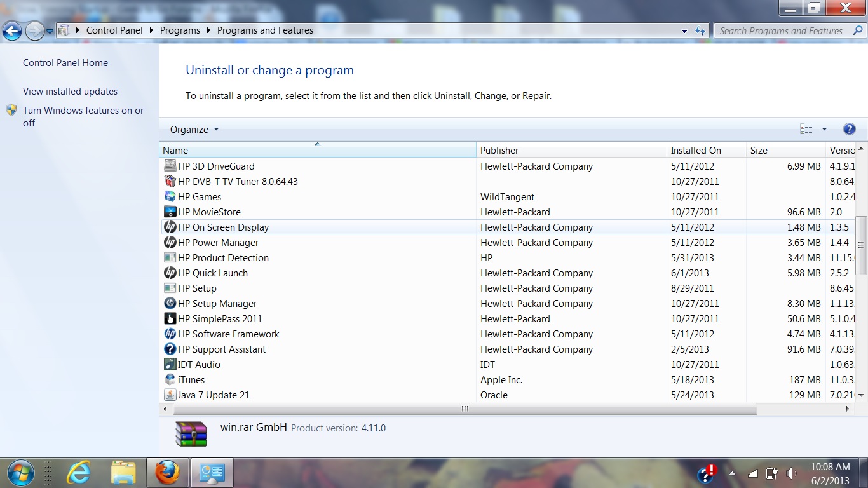Image resolution: width=868 pixels, height=488 pixels.
Task: Click the '96.6 MB' size value
Action: [x=804, y=212]
